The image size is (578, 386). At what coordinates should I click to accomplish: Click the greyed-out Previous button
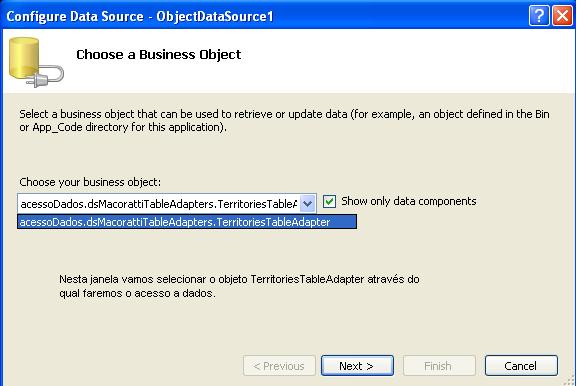point(279,366)
